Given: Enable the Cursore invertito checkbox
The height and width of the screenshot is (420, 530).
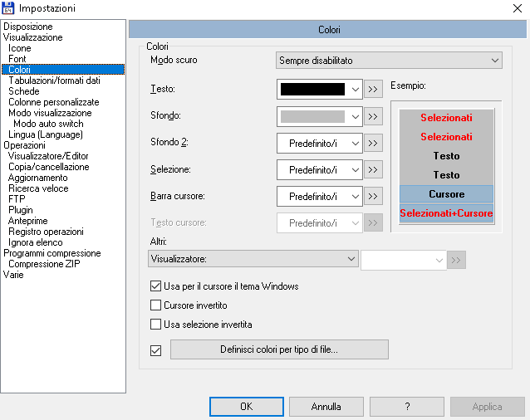Looking at the screenshot, I should click(x=155, y=305).
